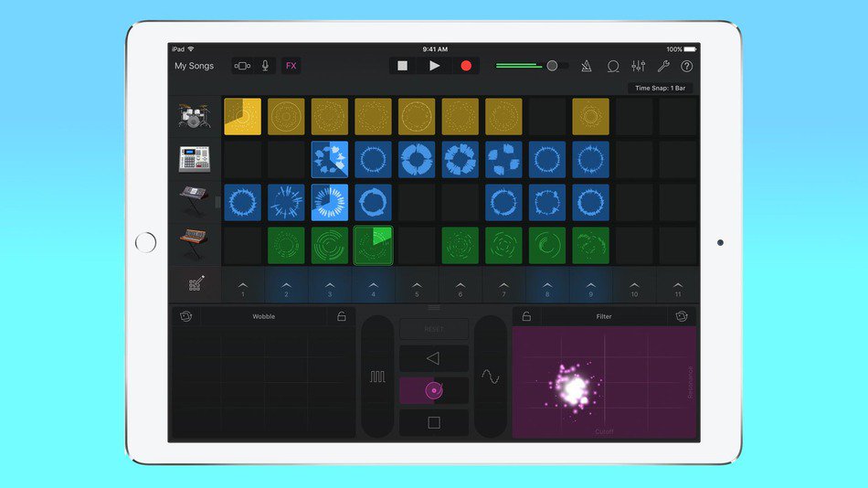Tap the synth track header handle
The width and height of the screenshot is (868, 488).
[218, 202]
